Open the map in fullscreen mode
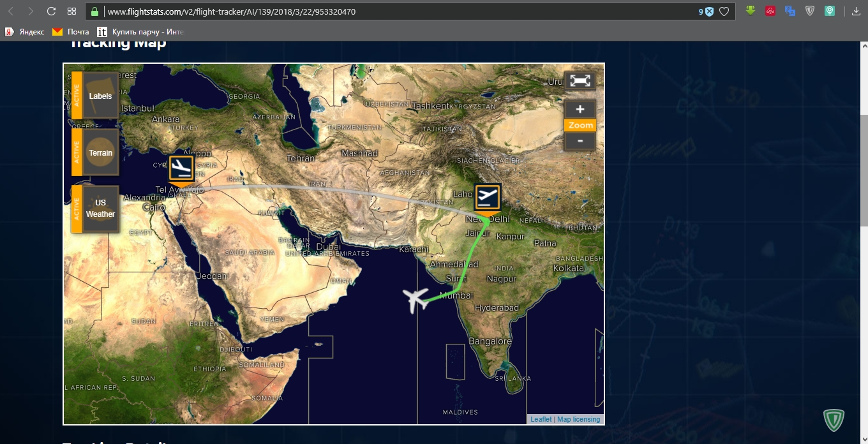The width and height of the screenshot is (868, 444). tap(580, 81)
